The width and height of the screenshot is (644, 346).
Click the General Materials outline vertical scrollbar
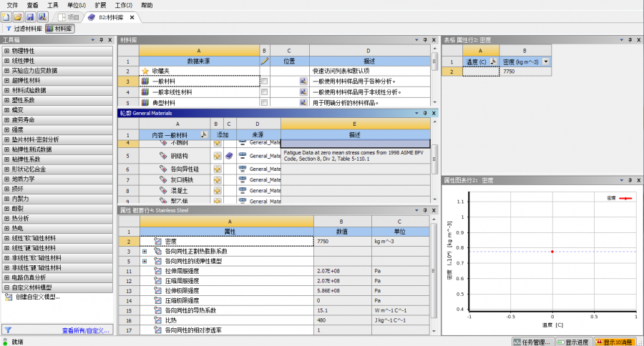pos(434,160)
